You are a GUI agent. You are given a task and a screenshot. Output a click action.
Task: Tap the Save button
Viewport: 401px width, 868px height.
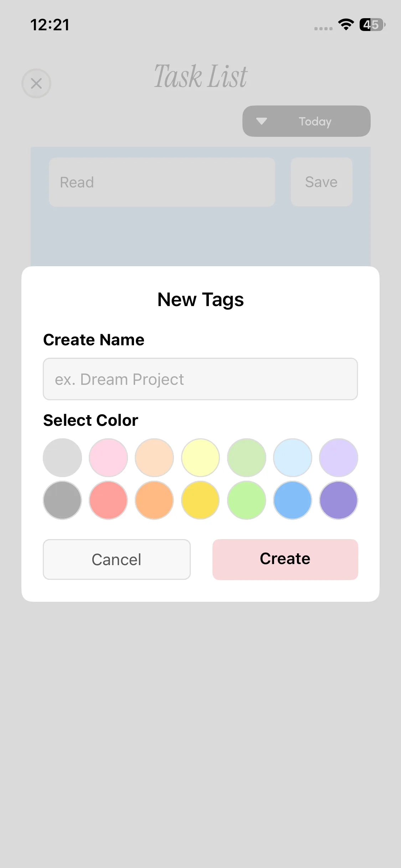pos(322,182)
